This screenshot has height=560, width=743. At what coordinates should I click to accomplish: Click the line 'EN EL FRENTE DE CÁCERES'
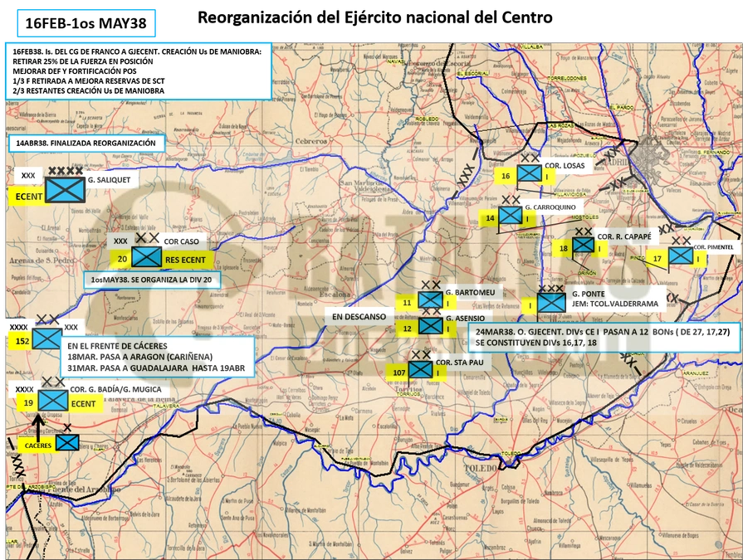[117, 346]
